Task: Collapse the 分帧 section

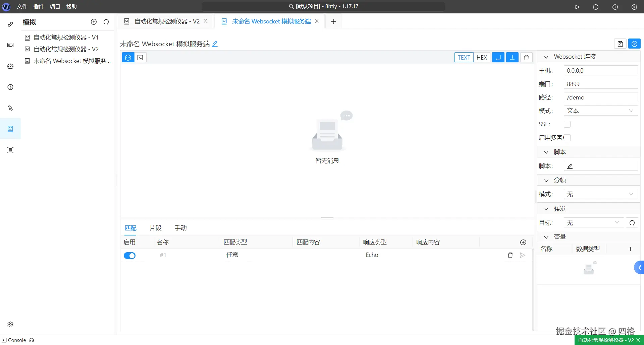Action: 546,181
